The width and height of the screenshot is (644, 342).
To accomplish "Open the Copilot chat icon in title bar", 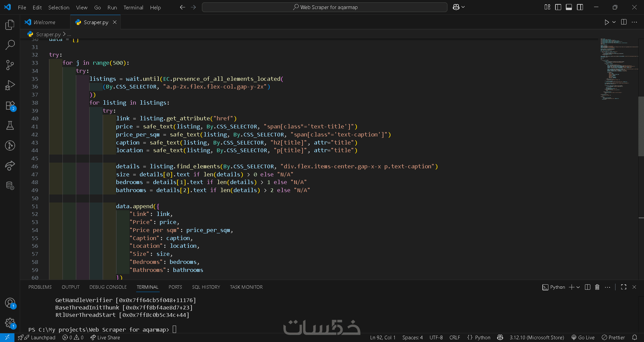I will pyautogui.click(x=456, y=7).
